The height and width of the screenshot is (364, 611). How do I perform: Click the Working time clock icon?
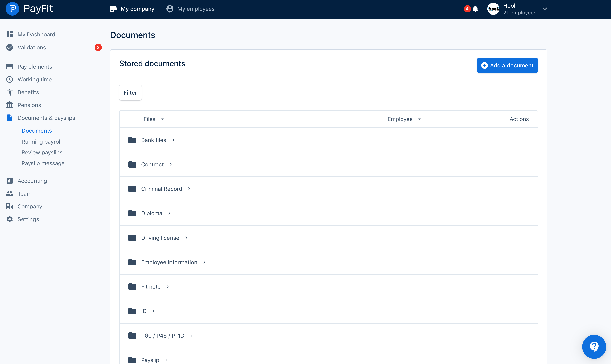(10, 79)
